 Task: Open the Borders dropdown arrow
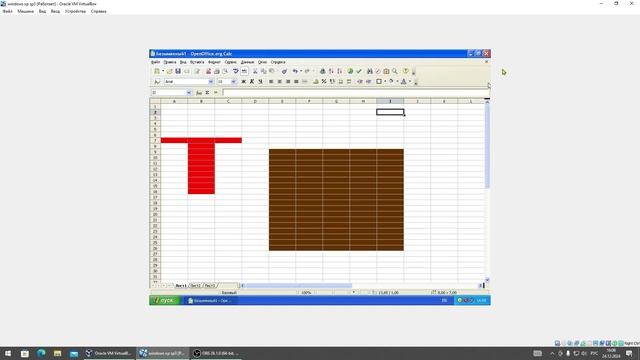[x=385, y=82]
